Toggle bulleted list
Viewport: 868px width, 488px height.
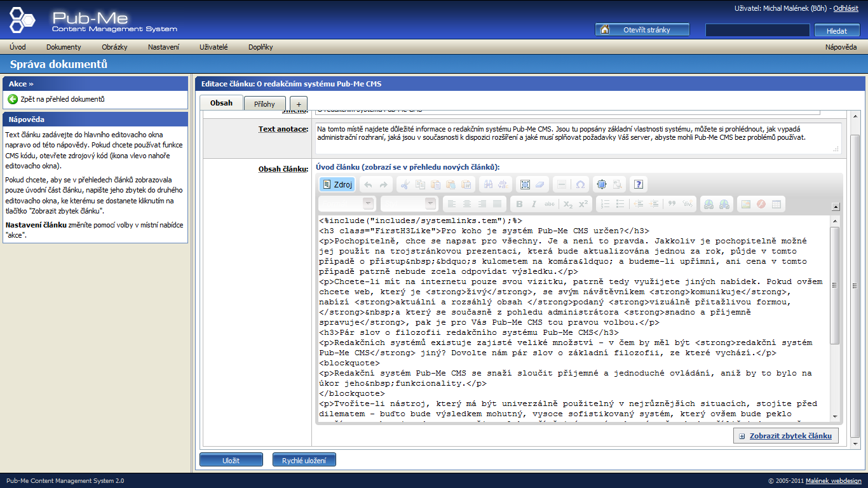click(x=620, y=203)
